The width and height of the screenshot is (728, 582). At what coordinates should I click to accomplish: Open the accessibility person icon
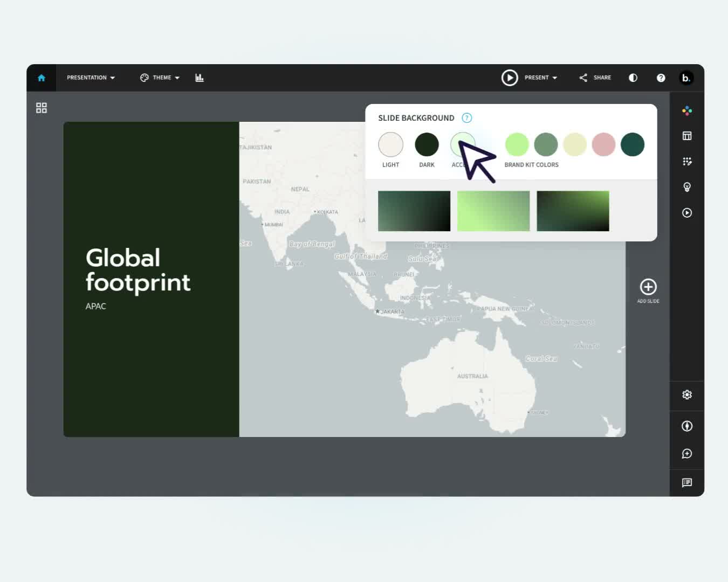[x=687, y=426]
